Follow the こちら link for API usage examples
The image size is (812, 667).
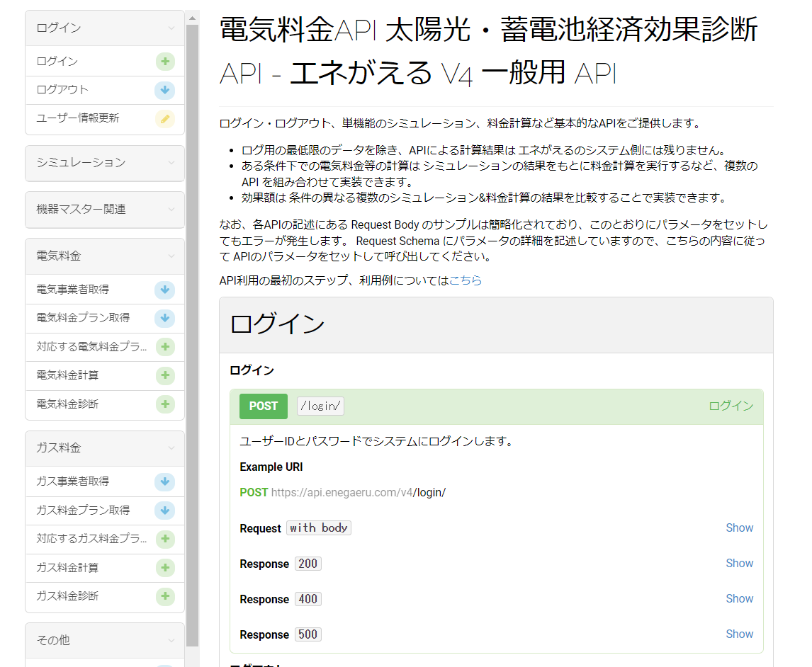[465, 280]
